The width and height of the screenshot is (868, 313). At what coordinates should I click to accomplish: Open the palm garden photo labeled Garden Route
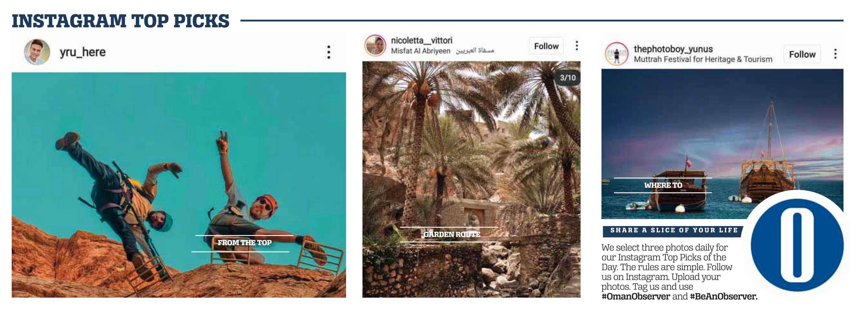[x=471, y=179]
